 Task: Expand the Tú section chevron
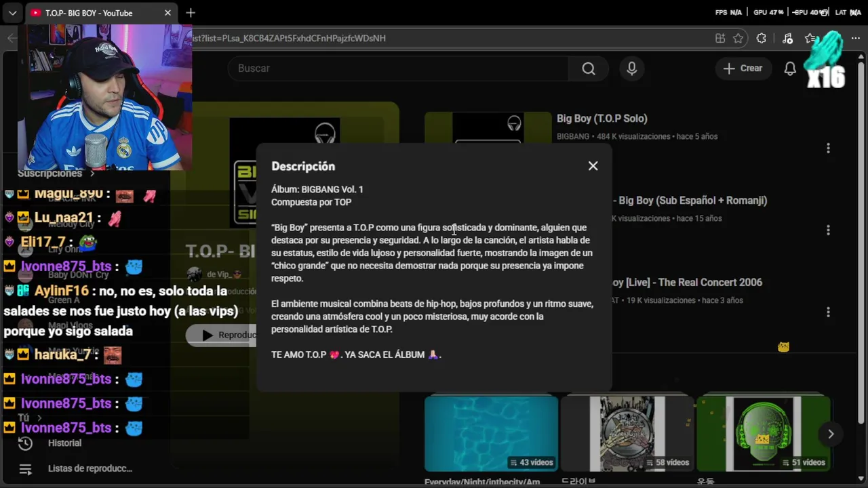click(39, 418)
